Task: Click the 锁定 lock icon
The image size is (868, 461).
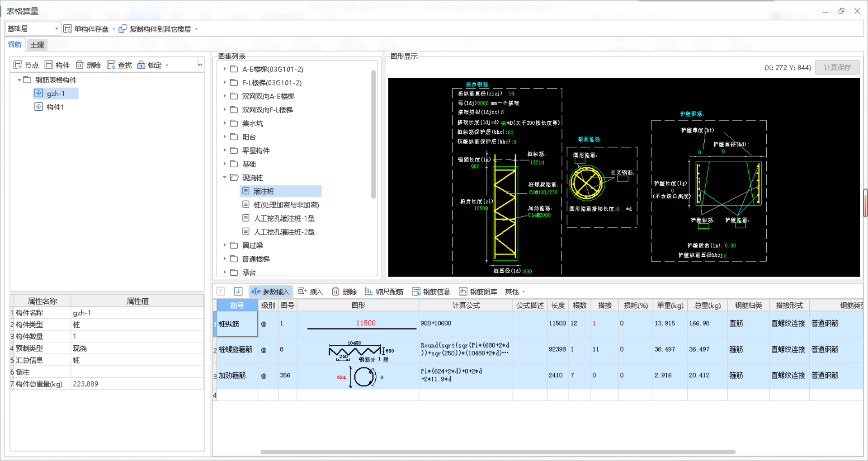Action: (x=142, y=65)
